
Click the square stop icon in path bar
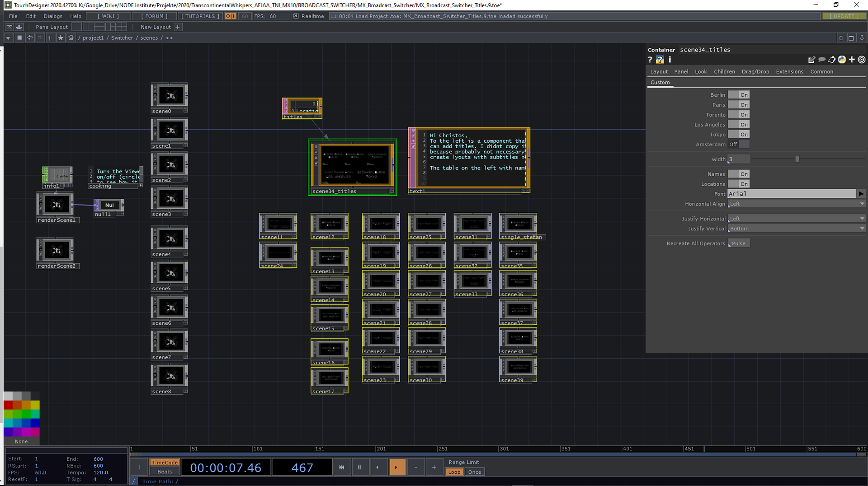pyautogui.click(x=19, y=38)
